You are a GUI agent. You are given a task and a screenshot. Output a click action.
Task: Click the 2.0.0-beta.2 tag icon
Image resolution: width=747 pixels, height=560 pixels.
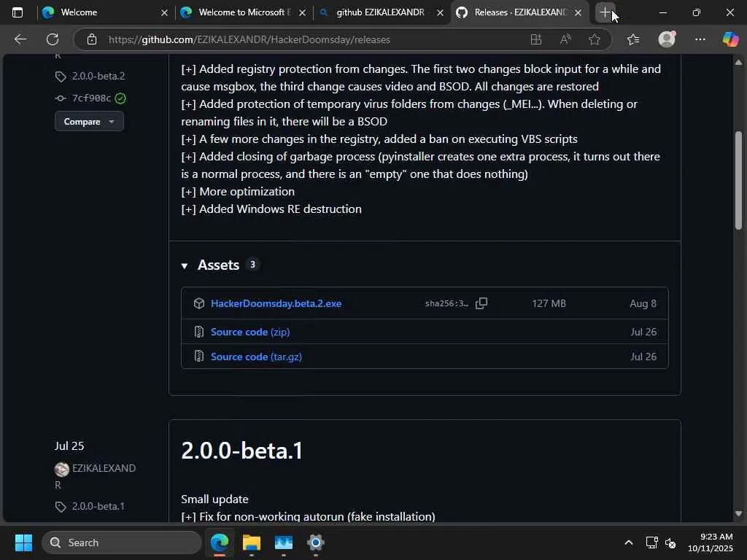(x=61, y=76)
